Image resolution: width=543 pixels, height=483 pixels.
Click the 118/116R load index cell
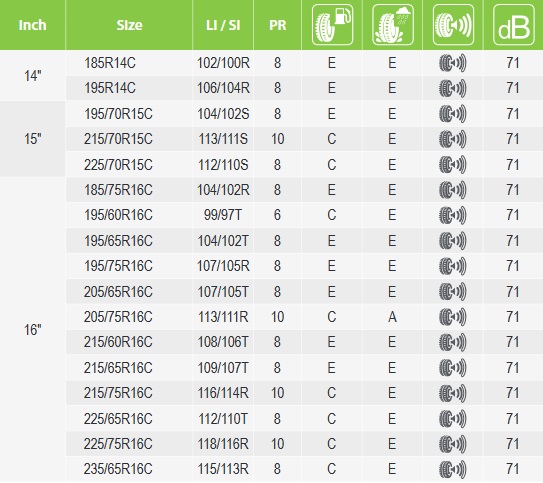coord(223,444)
